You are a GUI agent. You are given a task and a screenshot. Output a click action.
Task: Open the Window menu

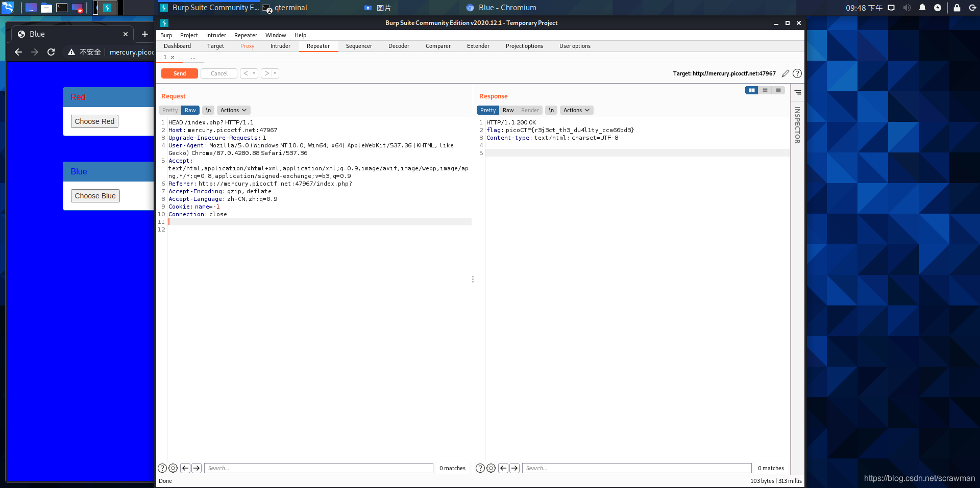[x=276, y=35]
